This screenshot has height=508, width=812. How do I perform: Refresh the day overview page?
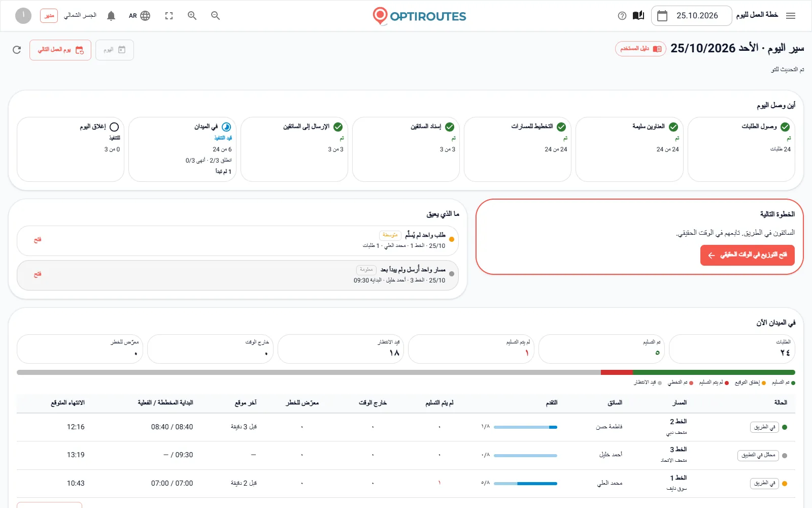[x=17, y=50]
